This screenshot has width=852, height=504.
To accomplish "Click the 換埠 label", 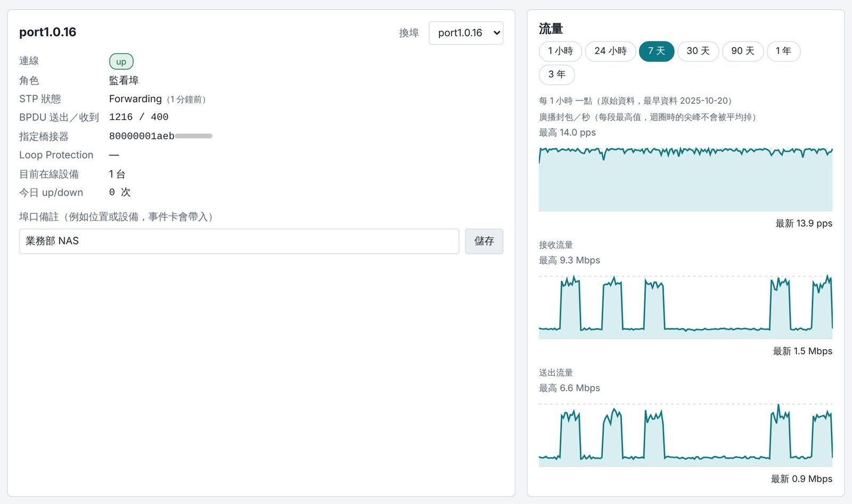I will pos(409,33).
